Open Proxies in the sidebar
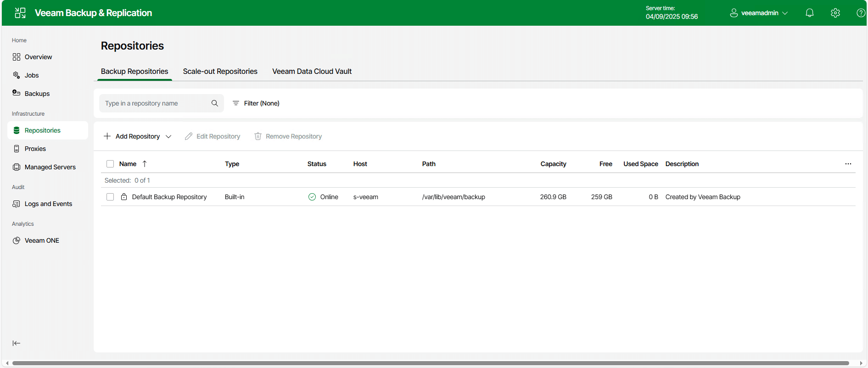868x368 pixels. click(x=35, y=149)
